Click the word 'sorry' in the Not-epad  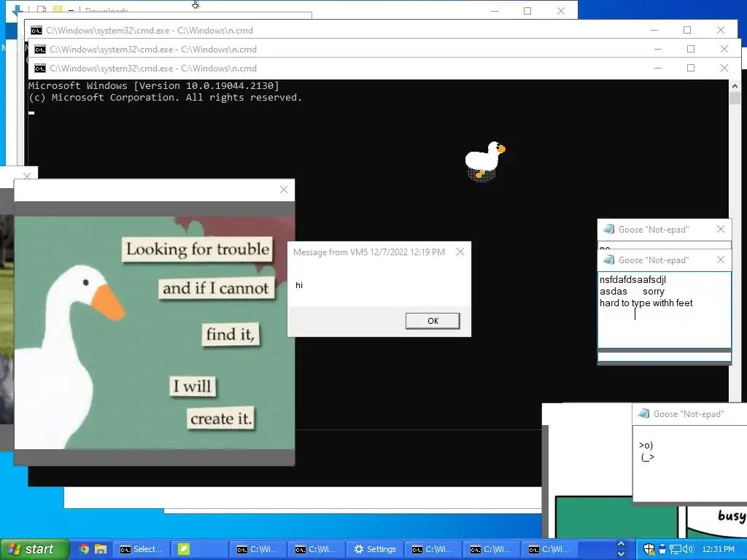pos(653,292)
